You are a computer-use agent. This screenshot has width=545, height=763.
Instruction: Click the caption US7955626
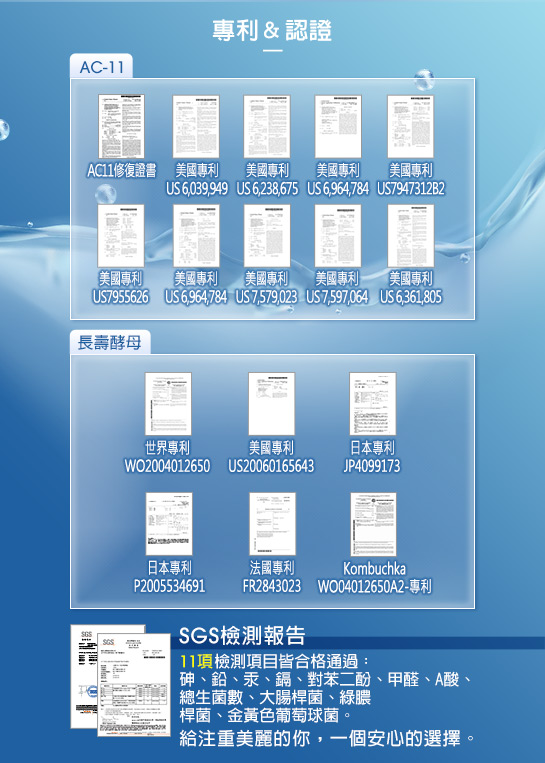[121, 297]
